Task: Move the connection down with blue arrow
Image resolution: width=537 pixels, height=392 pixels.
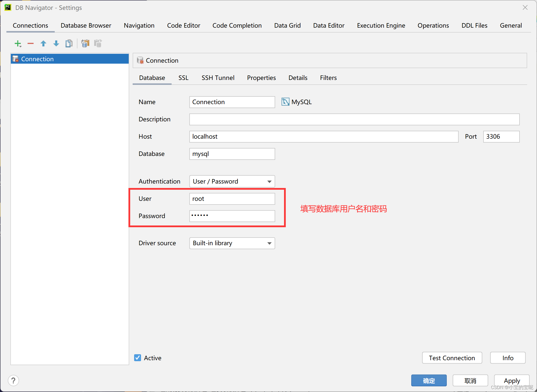Action: point(56,43)
